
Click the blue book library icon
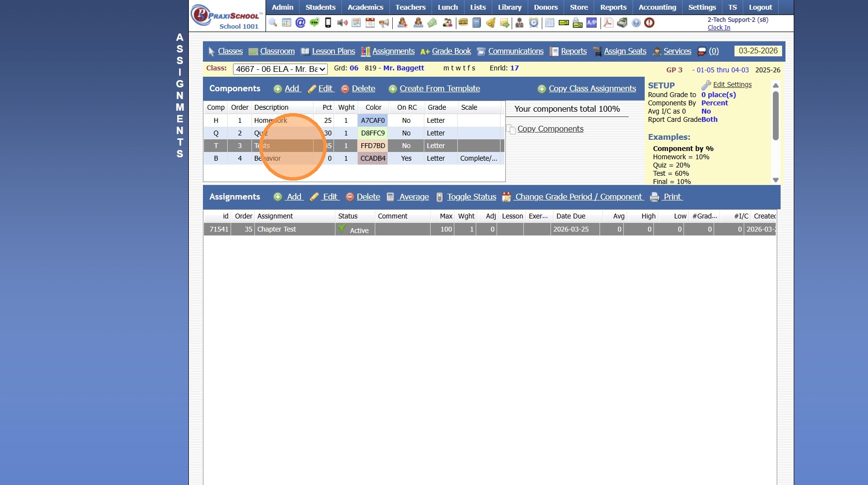point(477,23)
